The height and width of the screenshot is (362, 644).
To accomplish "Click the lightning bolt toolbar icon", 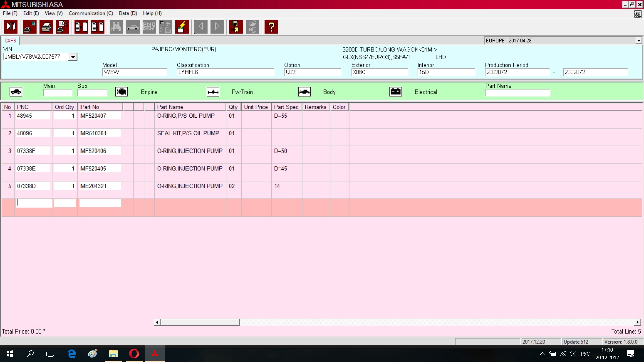I will 182,27.
